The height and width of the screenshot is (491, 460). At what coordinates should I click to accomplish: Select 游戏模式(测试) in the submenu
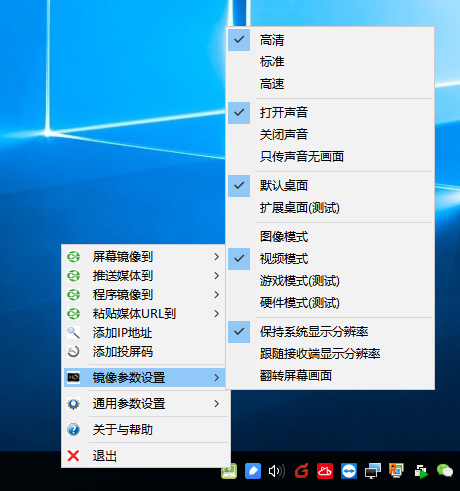pyautogui.click(x=330, y=281)
